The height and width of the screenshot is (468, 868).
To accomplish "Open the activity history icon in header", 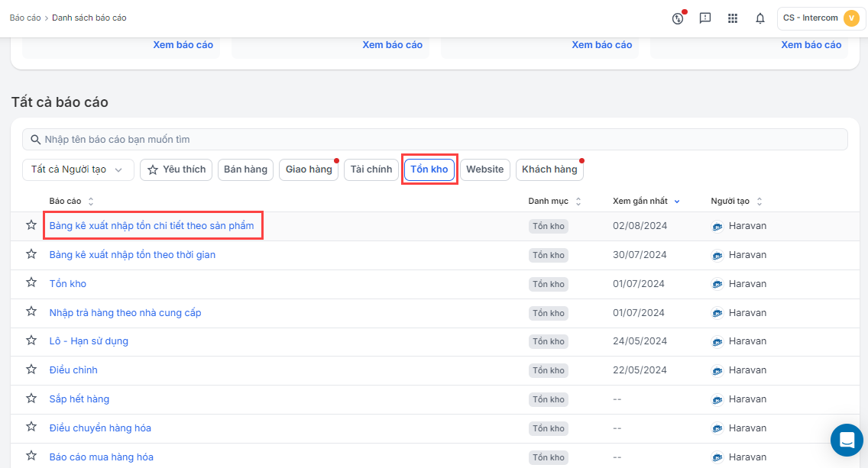I will pyautogui.click(x=678, y=18).
